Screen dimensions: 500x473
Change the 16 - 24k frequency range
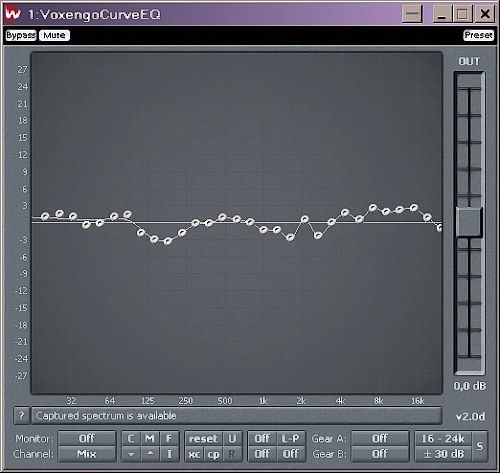click(x=443, y=438)
